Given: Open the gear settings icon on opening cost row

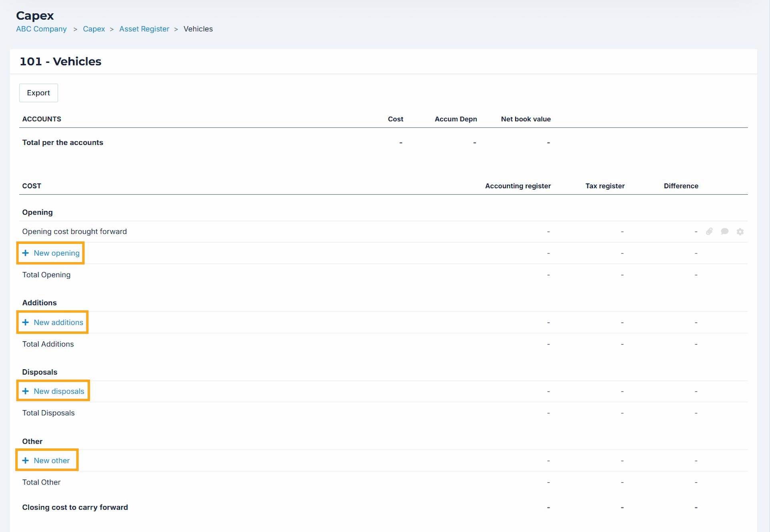Looking at the screenshot, I should tap(740, 232).
